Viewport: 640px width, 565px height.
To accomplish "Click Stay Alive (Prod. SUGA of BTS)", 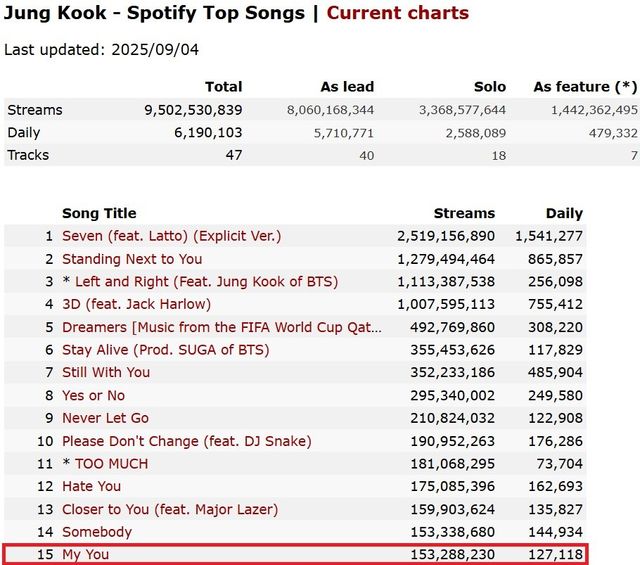I will click(x=165, y=350).
